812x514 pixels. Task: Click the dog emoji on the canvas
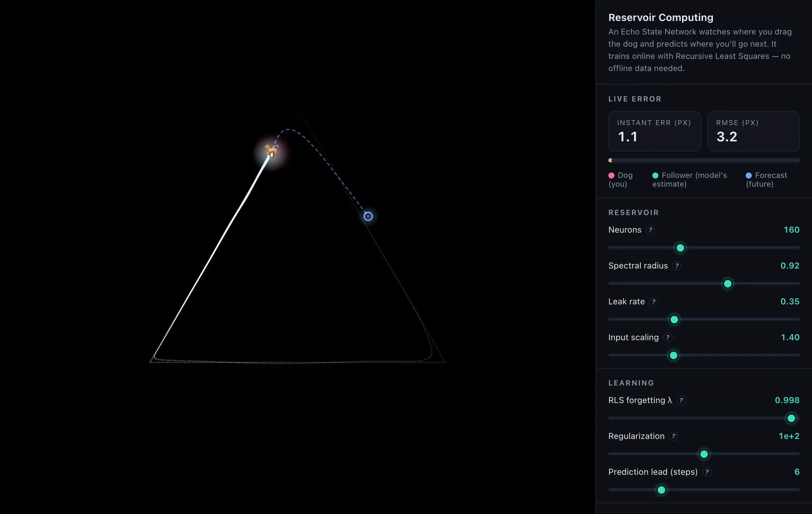(x=271, y=150)
